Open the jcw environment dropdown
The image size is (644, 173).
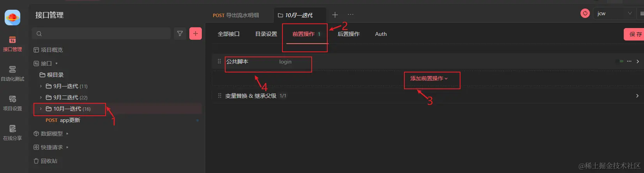[x=614, y=14]
